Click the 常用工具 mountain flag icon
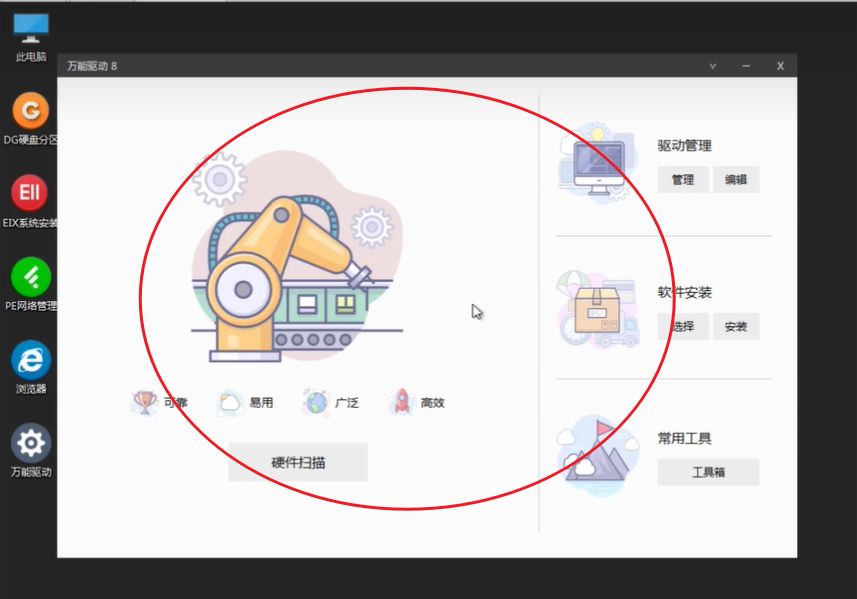The width and height of the screenshot is (857, 599). point(600,451)
